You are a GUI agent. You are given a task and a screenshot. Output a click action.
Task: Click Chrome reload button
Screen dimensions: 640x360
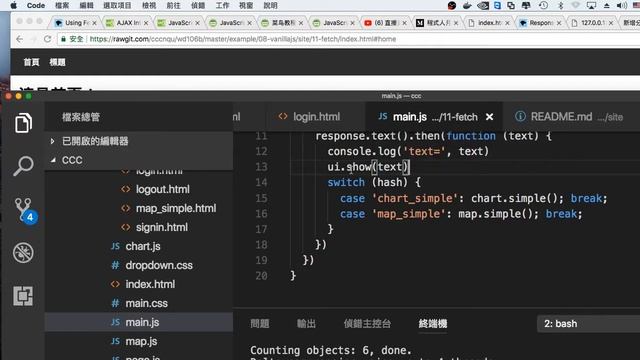[x=47, y=39]
